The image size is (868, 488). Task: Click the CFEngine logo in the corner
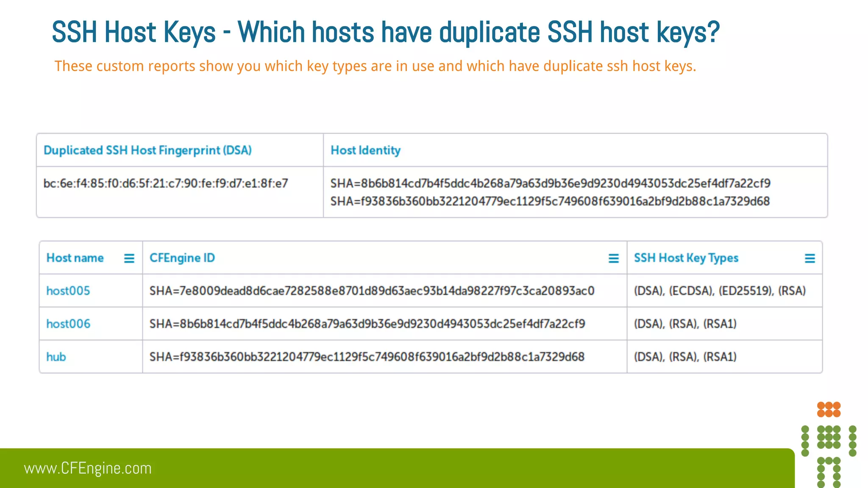tap(829, 445)
